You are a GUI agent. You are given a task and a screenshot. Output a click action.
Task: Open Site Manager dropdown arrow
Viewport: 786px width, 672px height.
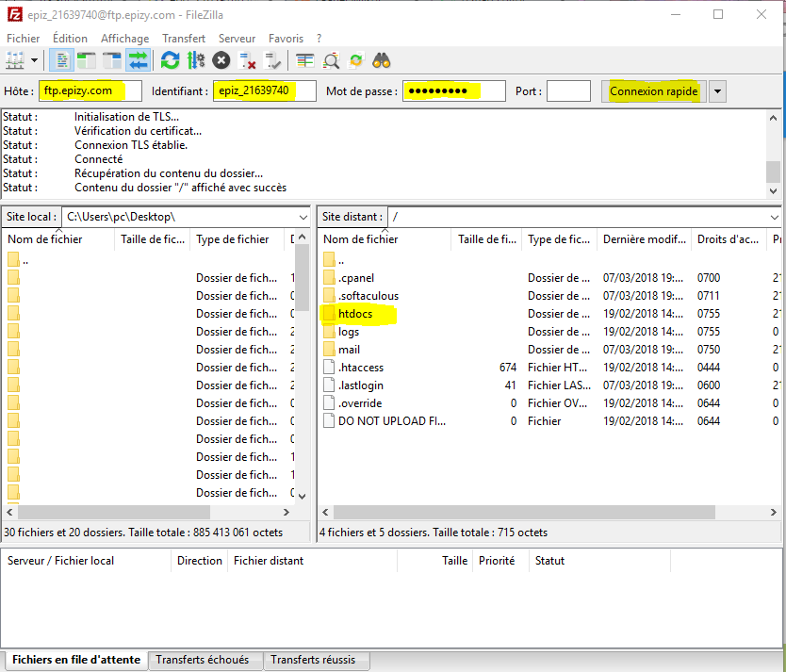(34, 60)
